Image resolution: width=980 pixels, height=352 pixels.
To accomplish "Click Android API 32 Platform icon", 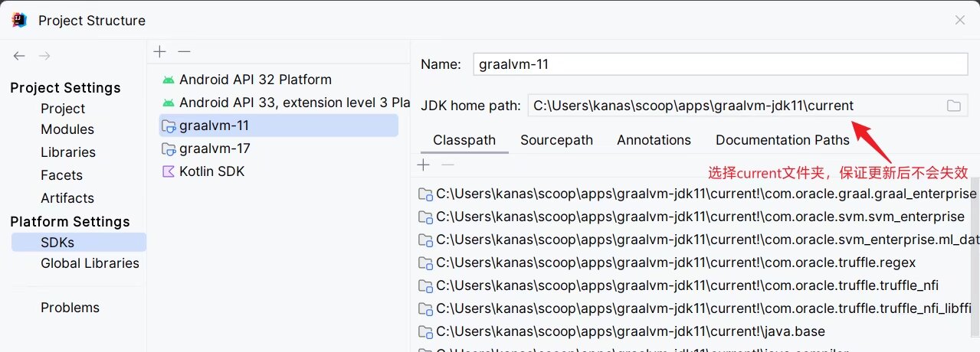I will pos(169,80).
